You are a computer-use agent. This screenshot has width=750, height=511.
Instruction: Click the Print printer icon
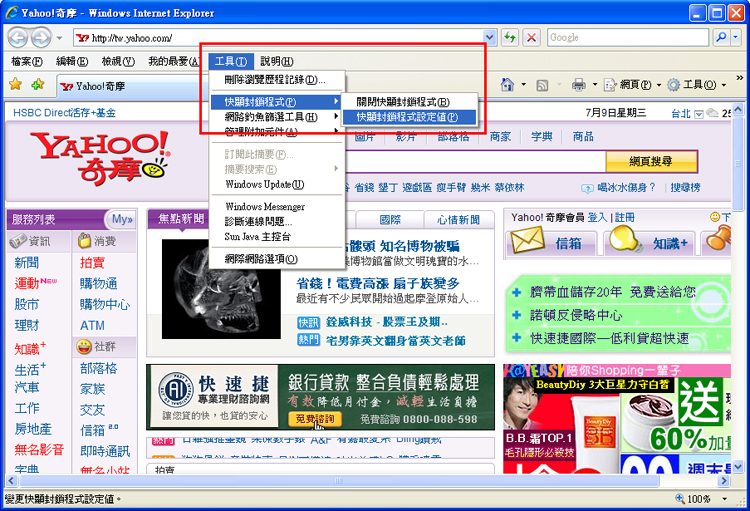579,85
